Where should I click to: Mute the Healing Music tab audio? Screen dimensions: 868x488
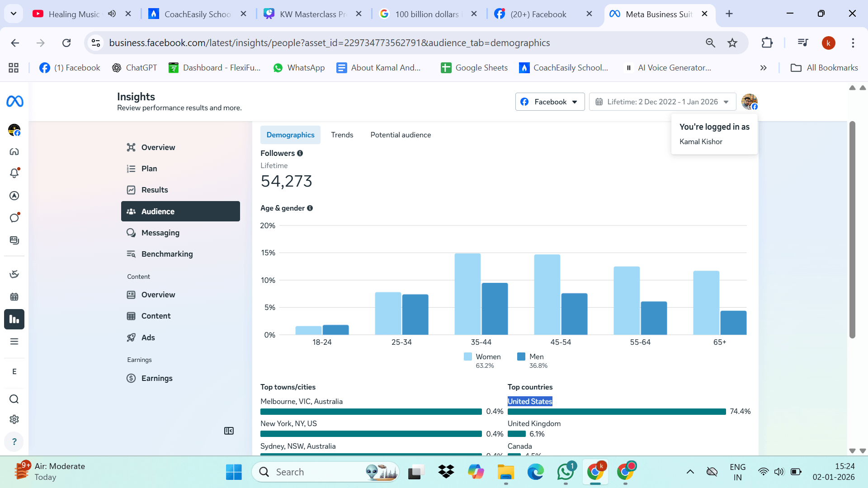[x=112, y=14]
